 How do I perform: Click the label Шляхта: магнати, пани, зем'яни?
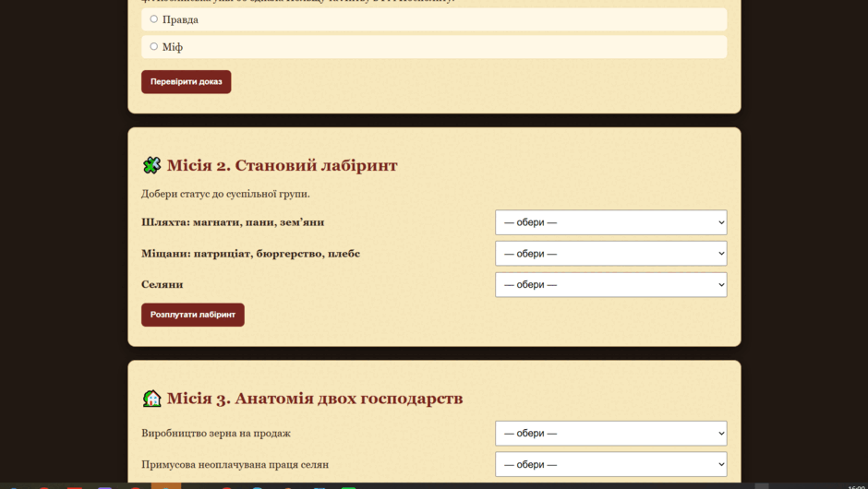233,222
